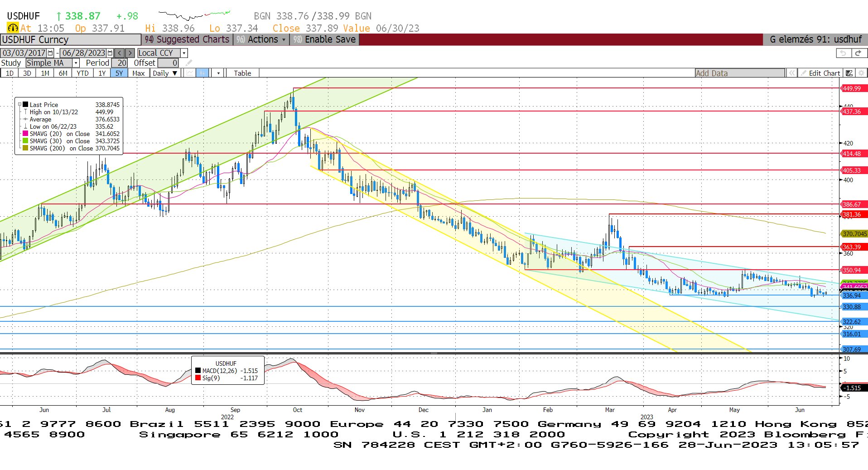Select the 1M range tab
Screen dimensions: 868x470
pos(45,73)
